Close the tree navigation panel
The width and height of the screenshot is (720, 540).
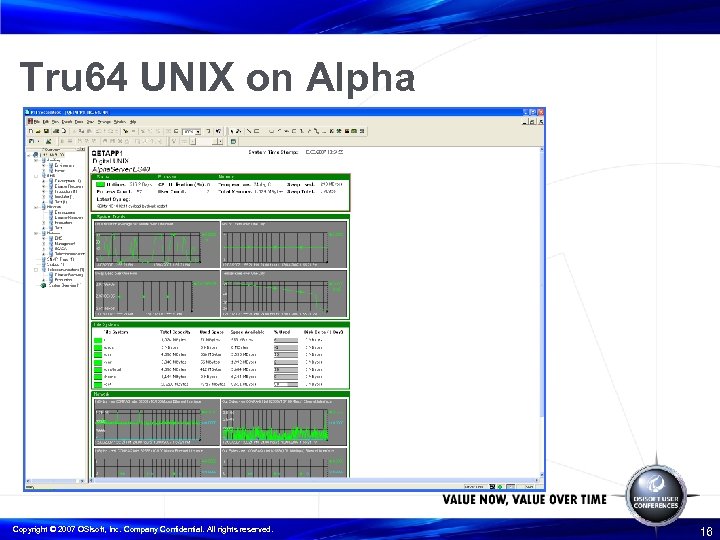pyautogui.click(x=83, y=149)
